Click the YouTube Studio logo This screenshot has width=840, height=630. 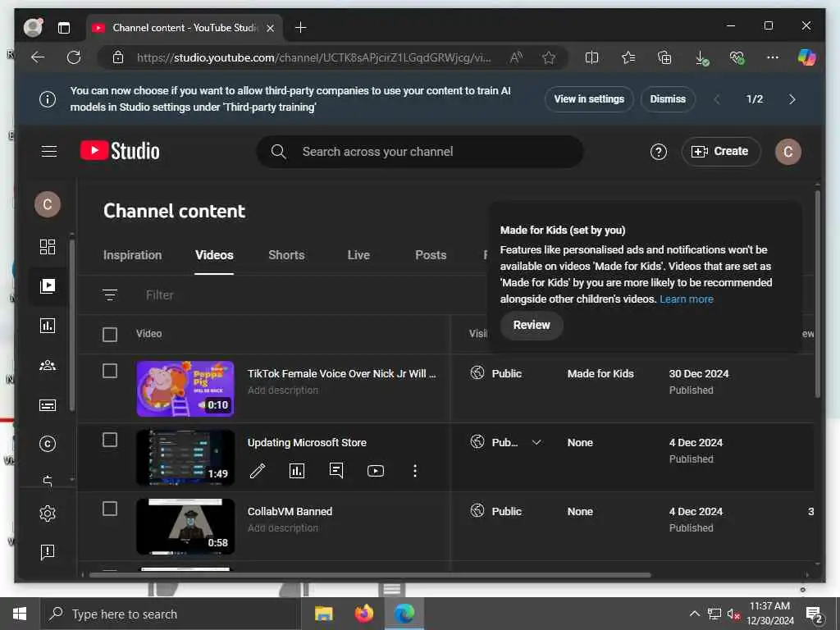pos(120,151)
